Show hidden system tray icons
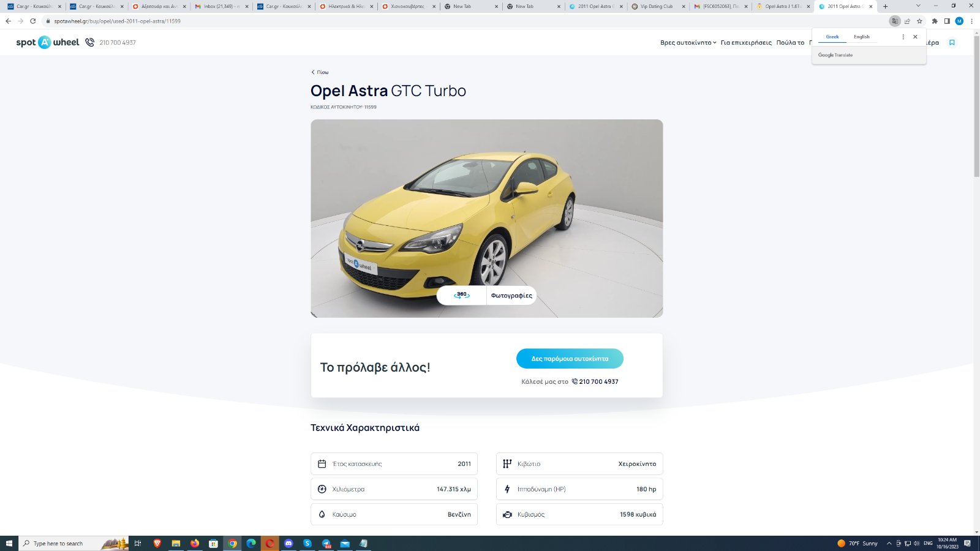This screenshot has width=980, height=551. click(x=889, y=543)
